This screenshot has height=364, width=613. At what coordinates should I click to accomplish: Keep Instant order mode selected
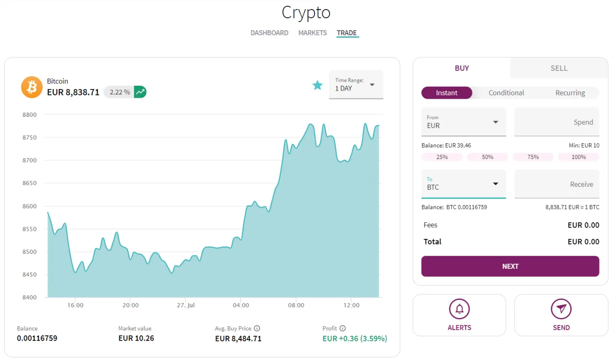(x=447, y=93)
